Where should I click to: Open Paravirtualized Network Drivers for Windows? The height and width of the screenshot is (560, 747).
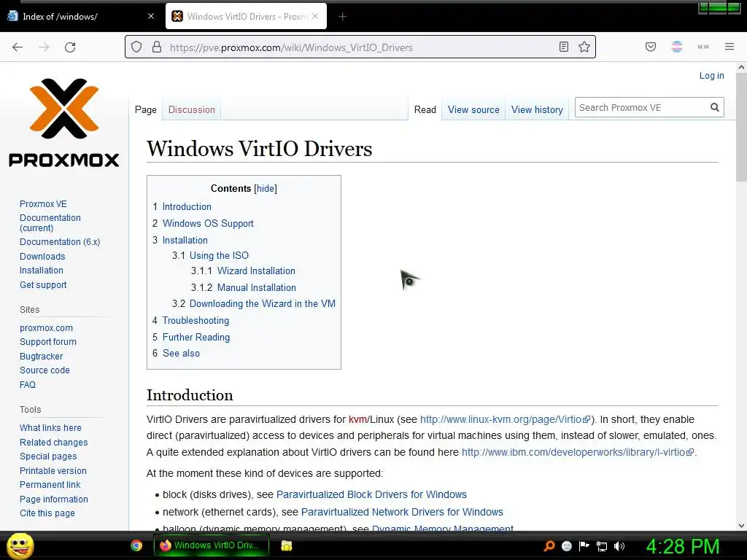[402, 512]
